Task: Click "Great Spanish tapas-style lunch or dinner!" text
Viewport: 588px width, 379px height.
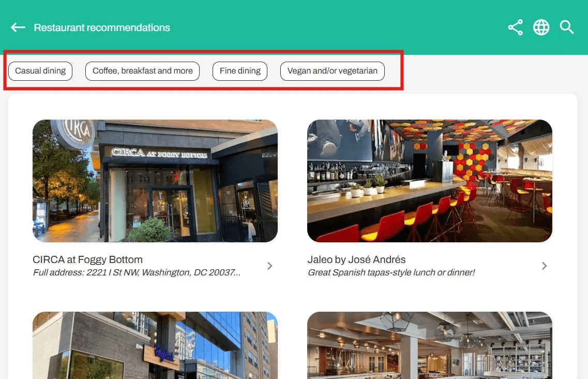Action: coord(391,272)
